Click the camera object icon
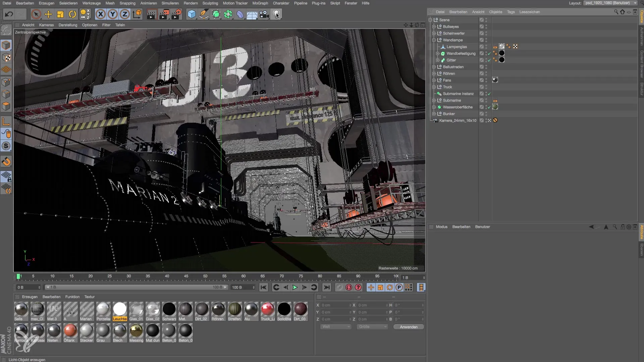Image resolution: width=644 pixels, height=362 pixels. (264, 14)
